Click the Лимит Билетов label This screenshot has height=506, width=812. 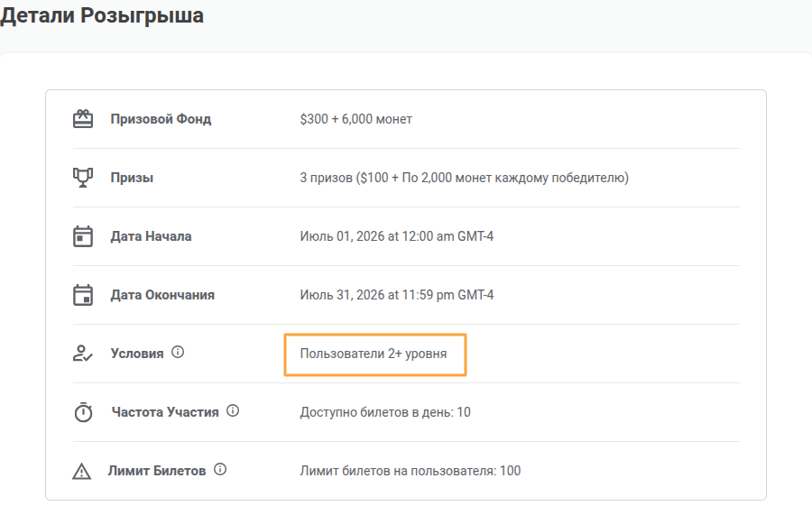pyautogui.click(x=157, y=471)
